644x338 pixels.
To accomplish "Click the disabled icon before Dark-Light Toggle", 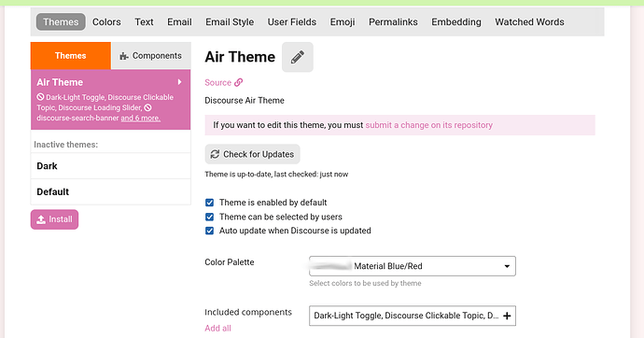I will pyautogui.click(x=40, y=97).
